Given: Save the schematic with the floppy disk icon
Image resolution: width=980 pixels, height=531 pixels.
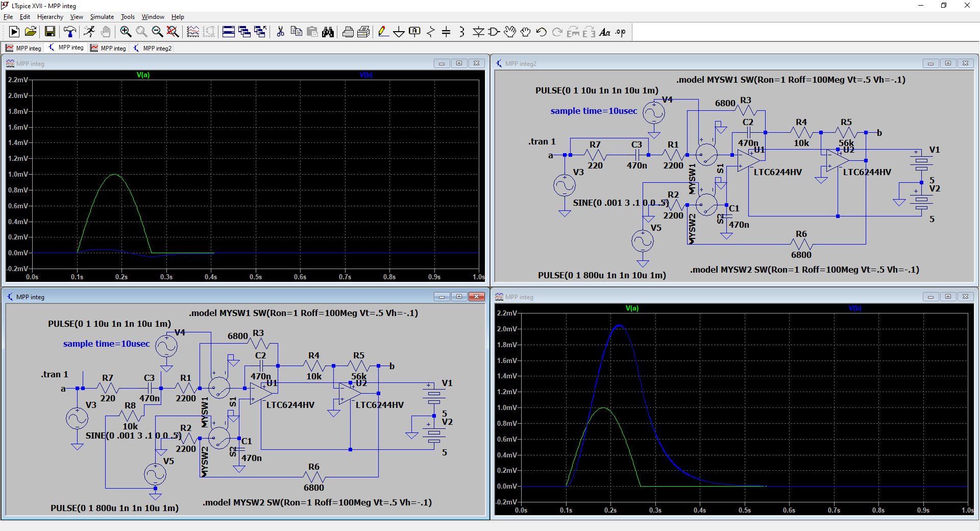Looking at the screenshot, I should (x=50, y=32).
